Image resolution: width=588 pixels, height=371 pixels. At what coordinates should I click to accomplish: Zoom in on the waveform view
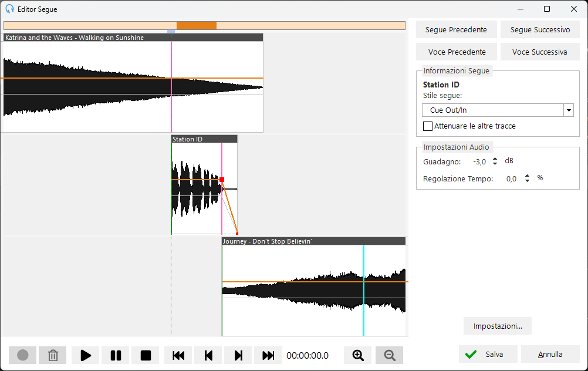pyautogui.click(x=358, y=355)
